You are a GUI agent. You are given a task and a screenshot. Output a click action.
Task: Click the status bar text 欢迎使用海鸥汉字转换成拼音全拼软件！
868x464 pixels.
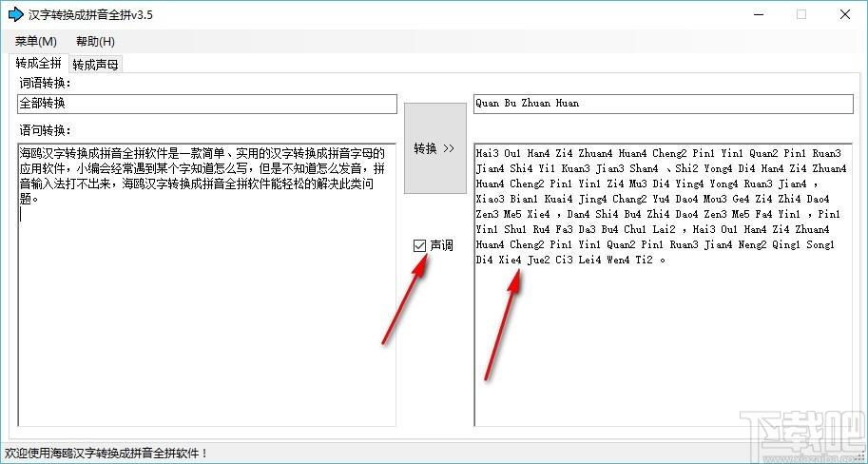[x=106, y=453]
